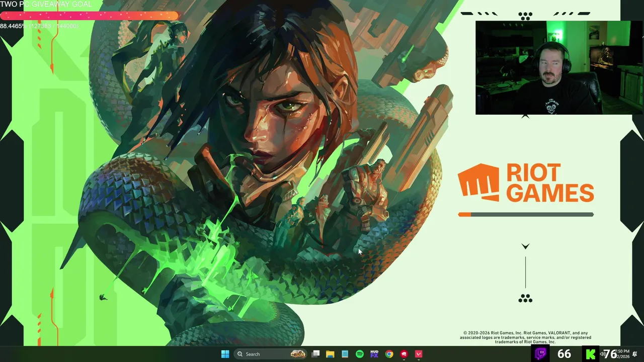
Task: Click the Twitch viewer count overlay icon
Action: [541, 353]
